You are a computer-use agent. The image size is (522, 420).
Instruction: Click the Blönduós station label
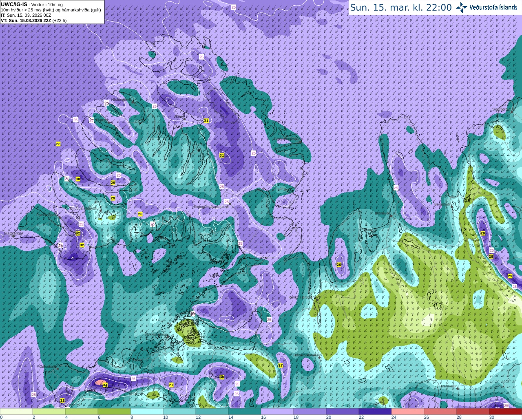[383, 213]
